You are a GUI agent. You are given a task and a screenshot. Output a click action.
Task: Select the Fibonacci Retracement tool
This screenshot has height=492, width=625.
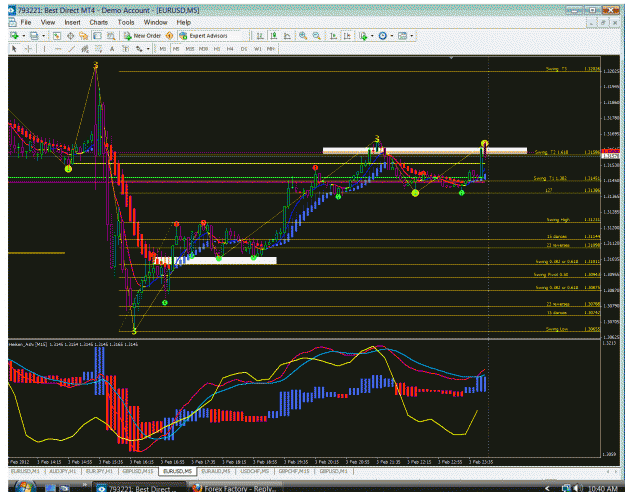tap(98, 49)
